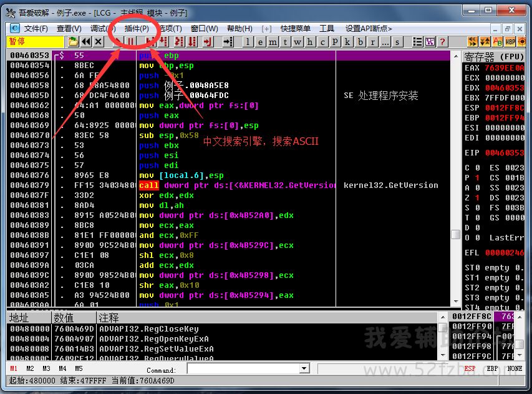The height and width of the screenshot is (394, 532).
Task: Click the 数值 column header in dump
Action: coord(74,318)
